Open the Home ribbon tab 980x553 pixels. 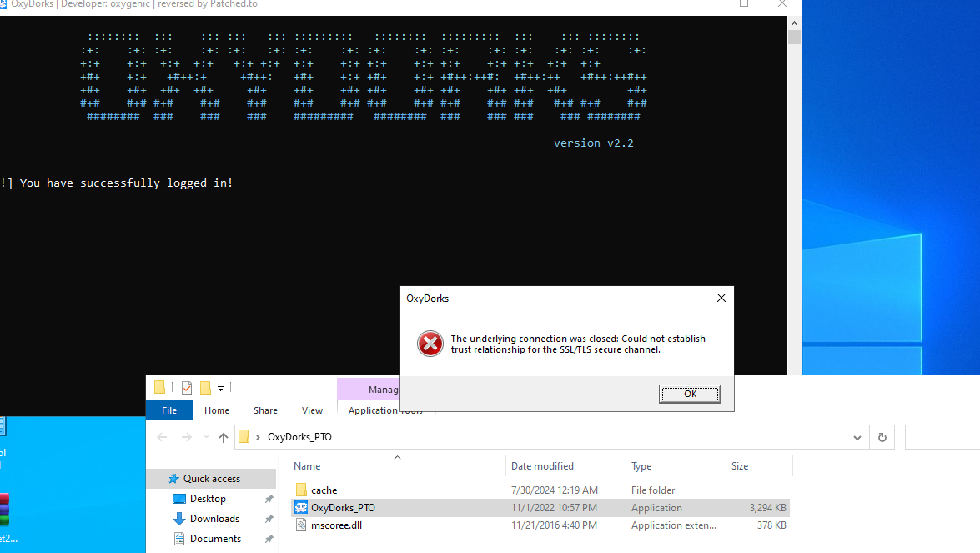(216, 410)
